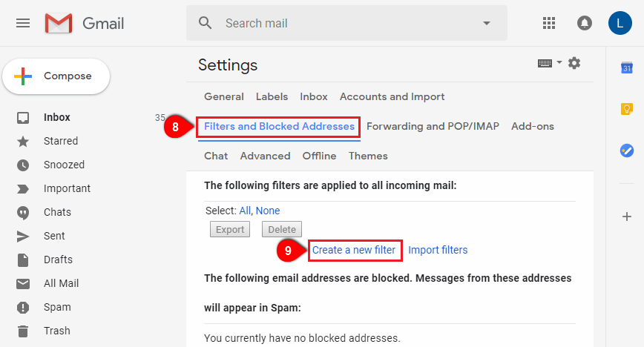Focus the Search mail field

coord(346,23)
